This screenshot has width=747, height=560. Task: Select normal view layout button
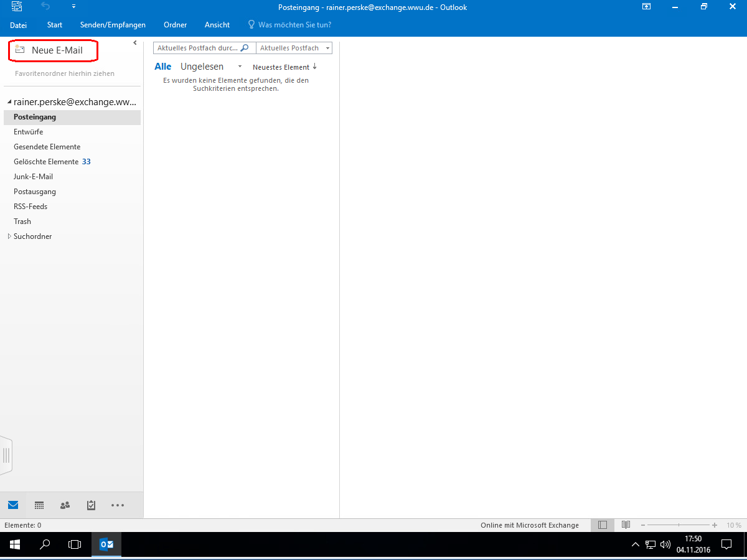pyautogui.click(x=602, y=525)
